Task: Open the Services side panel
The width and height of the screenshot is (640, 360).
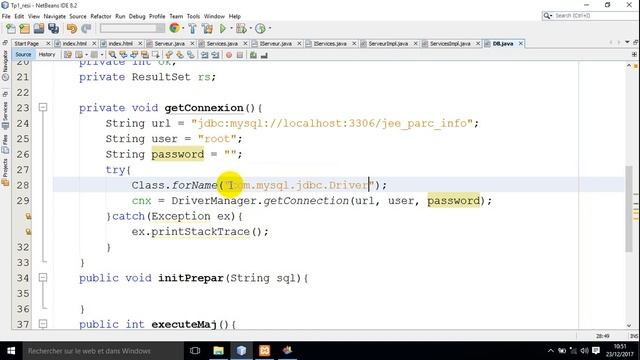Action: point(5,115)
